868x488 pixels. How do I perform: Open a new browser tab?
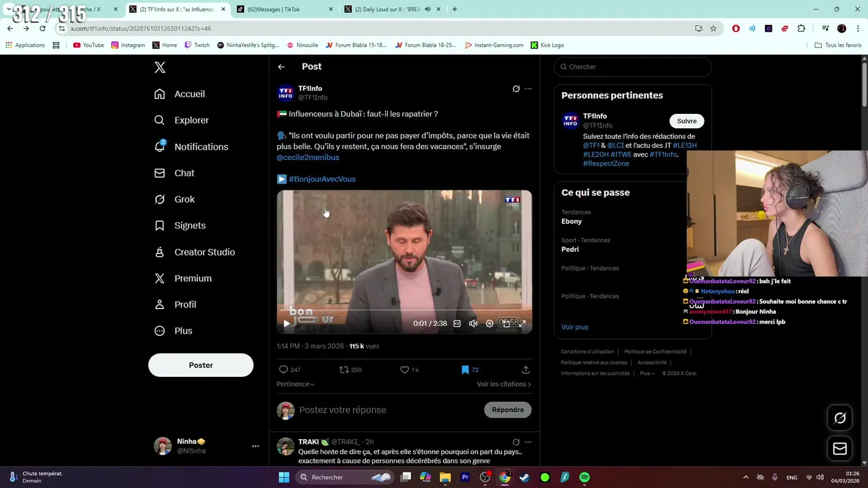click(x=454, y=9)
